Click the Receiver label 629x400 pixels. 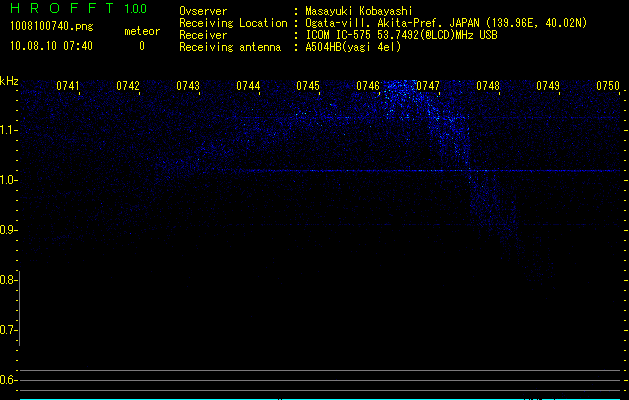tap(203, 35)
